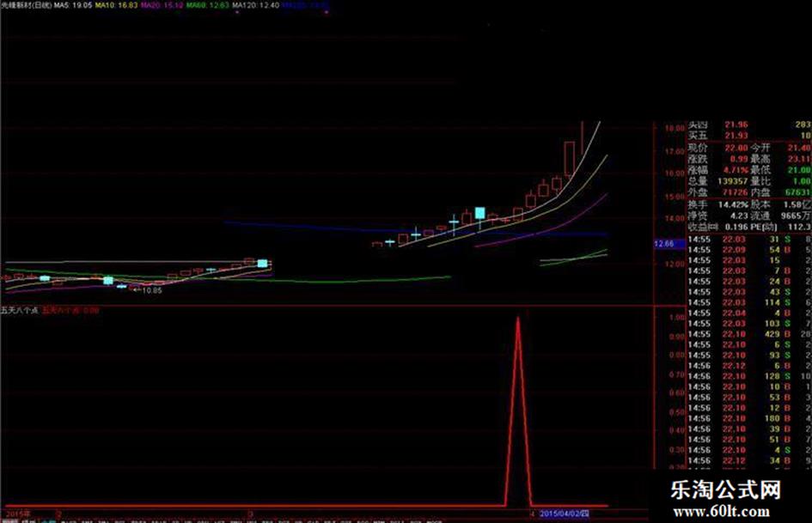Image resolution: width=812 pixels, height=523 pixels.
Task: Click the 内盘 67631 value
Action: pos(797,192)
